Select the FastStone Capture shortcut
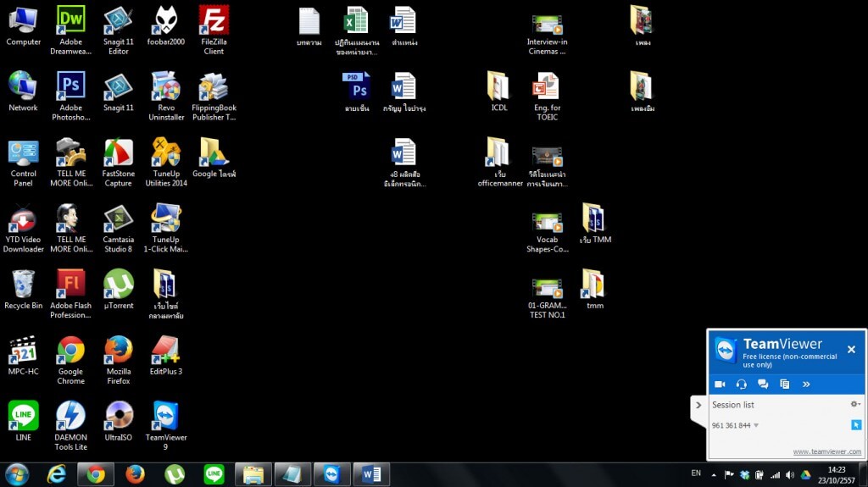Viewport: 868px width, 487px height. coord(119,162)
